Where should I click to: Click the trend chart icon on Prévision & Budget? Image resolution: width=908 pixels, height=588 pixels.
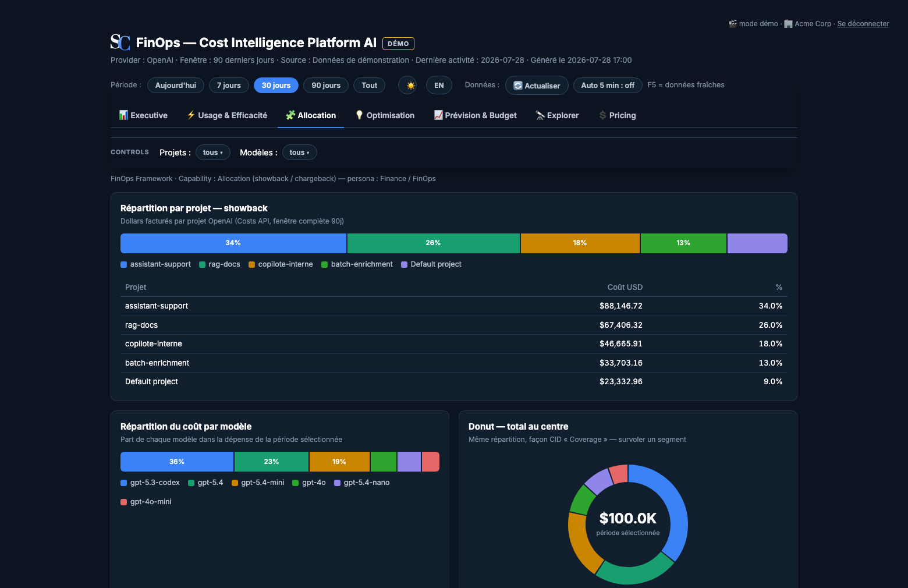click(x=438, y=115)
